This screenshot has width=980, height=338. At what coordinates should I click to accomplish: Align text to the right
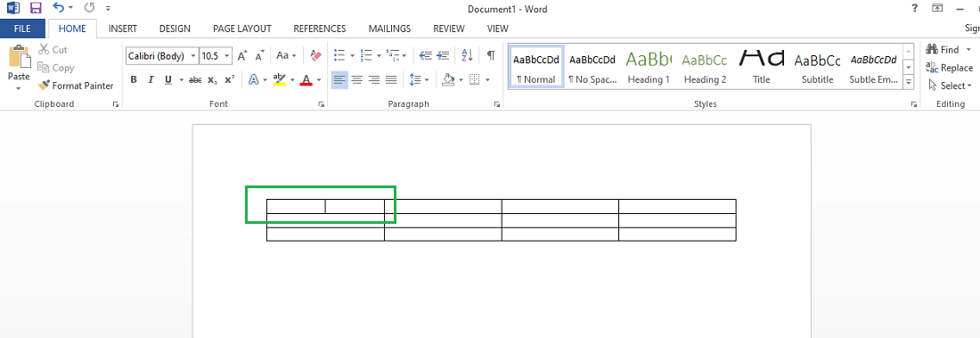[374, 79]
